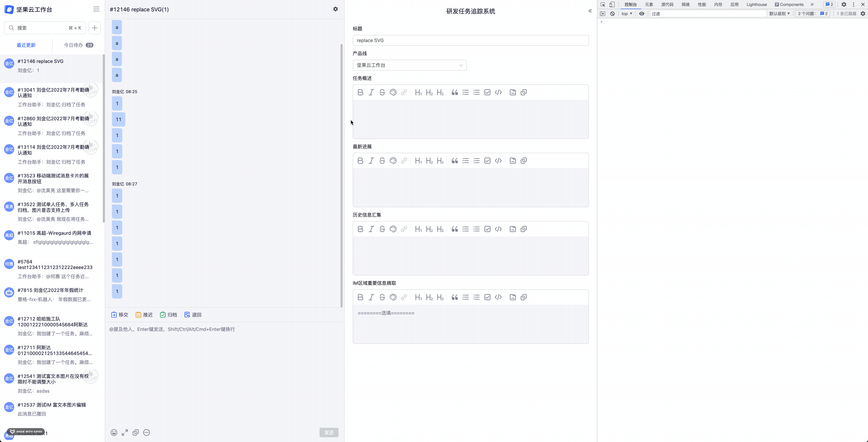Viewport: 868px width, 442px height.
Task: Click Bold in 任务概述 editor toolbar
Action: tap(360, 92)
